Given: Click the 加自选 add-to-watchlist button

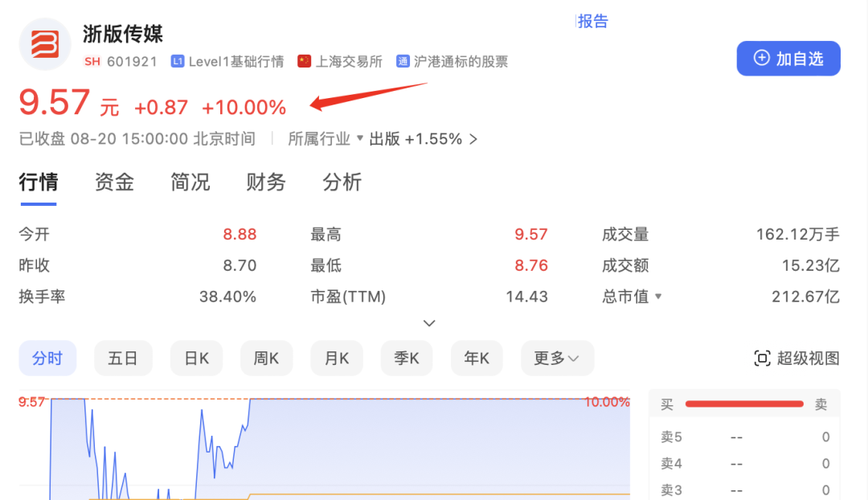Looking at the screenshot, I should click(788, 58).
